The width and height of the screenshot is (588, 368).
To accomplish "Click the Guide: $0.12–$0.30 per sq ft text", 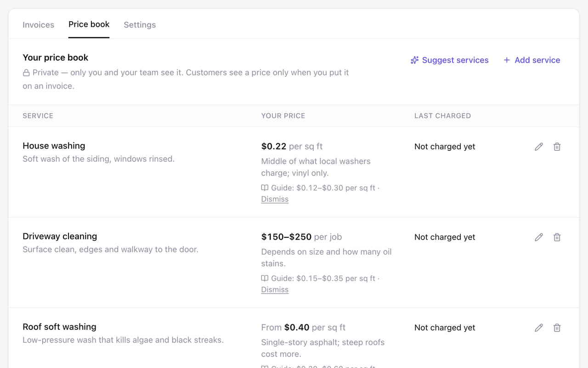I will 323,188.
